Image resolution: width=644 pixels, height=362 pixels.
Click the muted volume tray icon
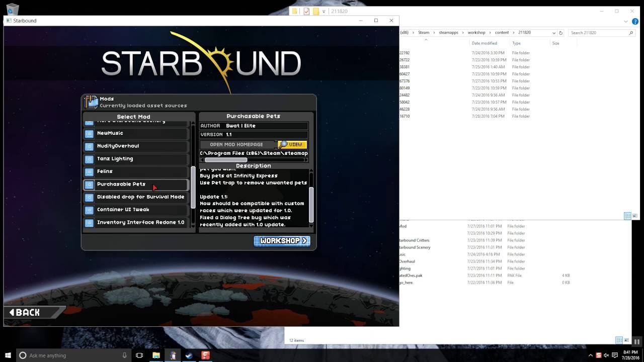tap(606, 355)
